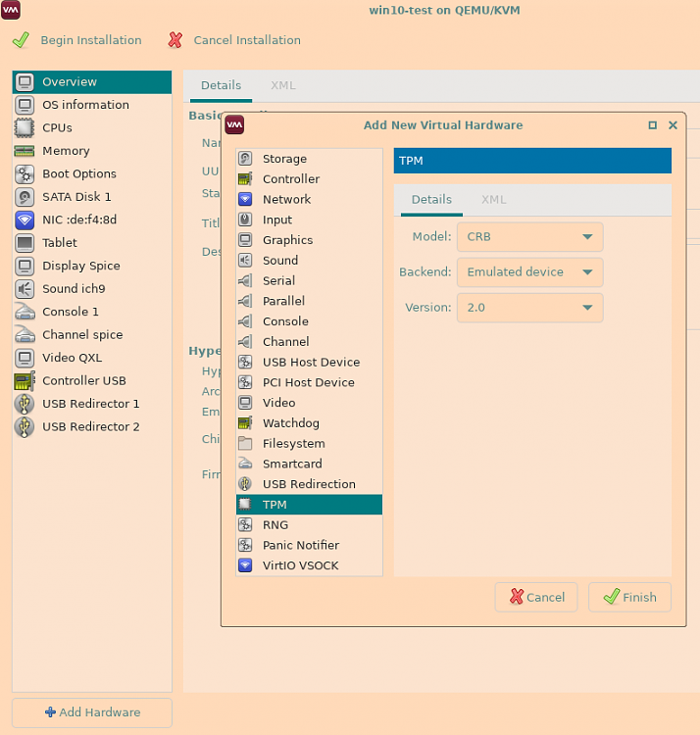Choose the Network icon in dialog list

tap(245, 199)
